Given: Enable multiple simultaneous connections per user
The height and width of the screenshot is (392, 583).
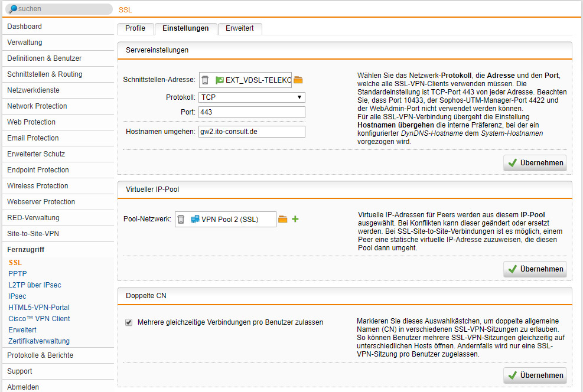Looking at the screenshot, I should click(x=129, y=322).
